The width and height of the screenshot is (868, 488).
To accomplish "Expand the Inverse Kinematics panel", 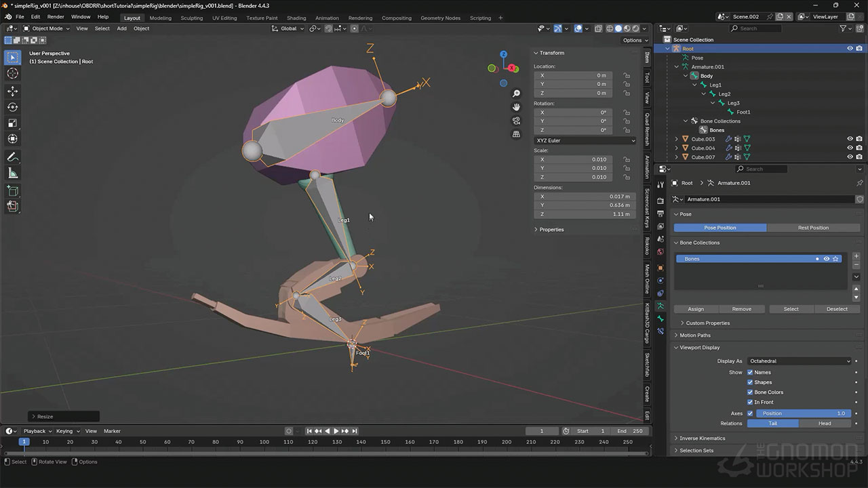I will (702, 439).
